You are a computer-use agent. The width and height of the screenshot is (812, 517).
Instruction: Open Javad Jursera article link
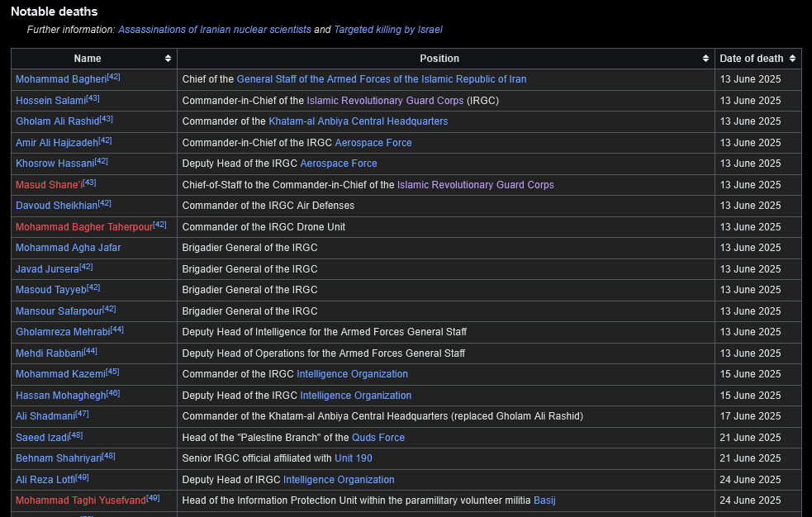pyautogui.click(x=47, y=269)
